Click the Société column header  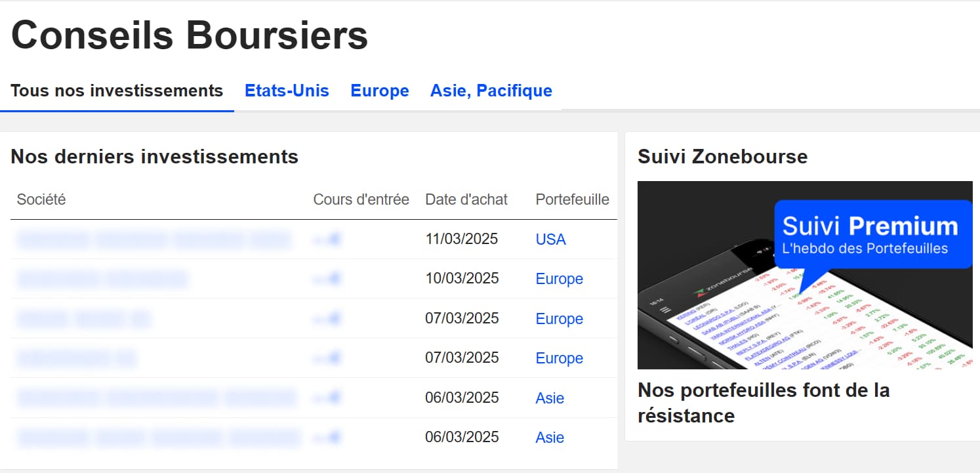tap(41, 199)
